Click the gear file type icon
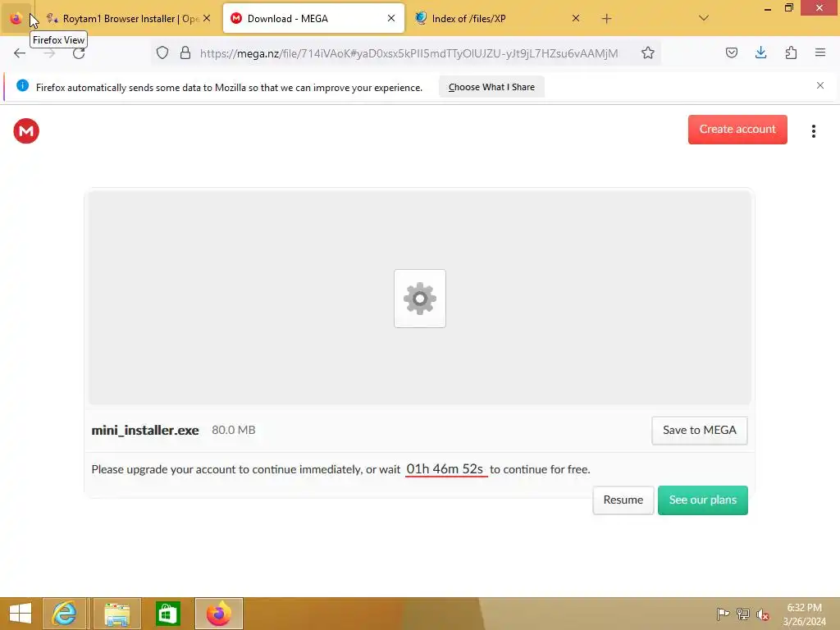Viewport: 840px width, 630px height. pos(419,299)
